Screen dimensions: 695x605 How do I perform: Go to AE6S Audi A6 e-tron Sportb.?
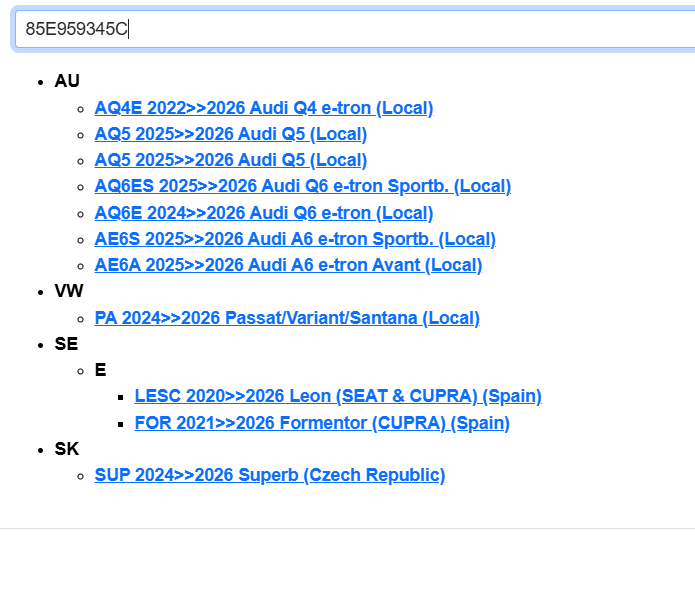point(294,239)
